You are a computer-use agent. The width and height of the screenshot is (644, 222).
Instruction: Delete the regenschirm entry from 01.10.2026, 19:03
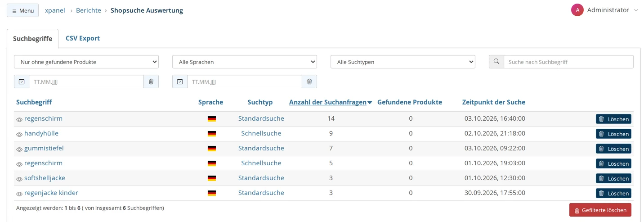[613, 163]
